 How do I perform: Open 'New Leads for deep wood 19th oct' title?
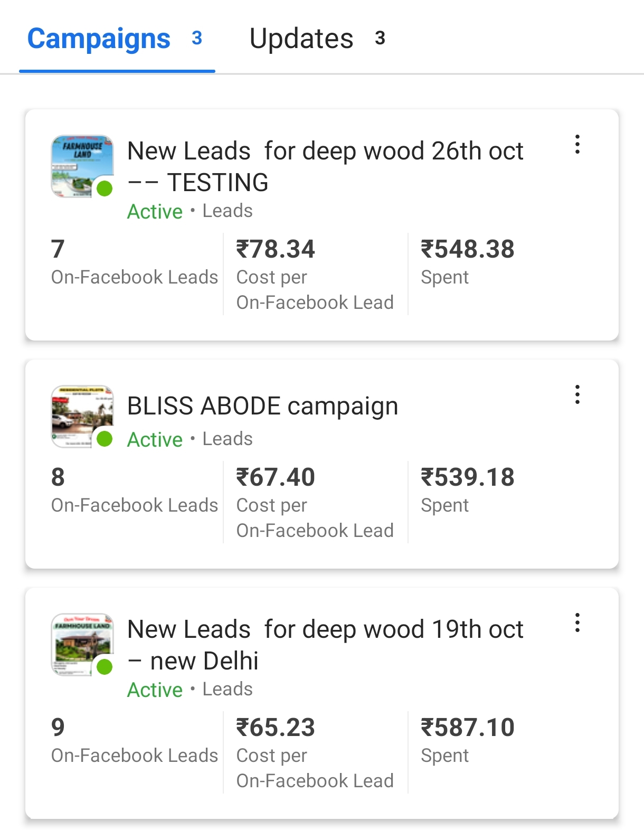[x=325, y=645]
